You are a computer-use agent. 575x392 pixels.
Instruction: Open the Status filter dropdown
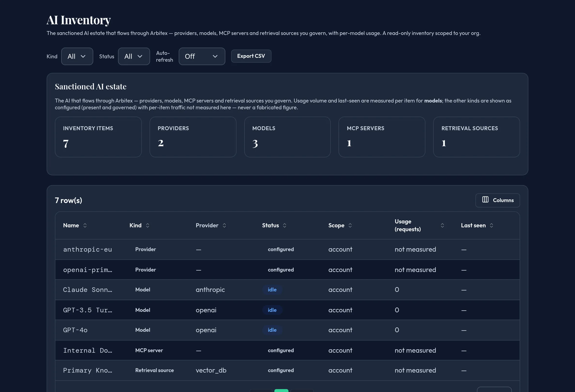(134, 56)
